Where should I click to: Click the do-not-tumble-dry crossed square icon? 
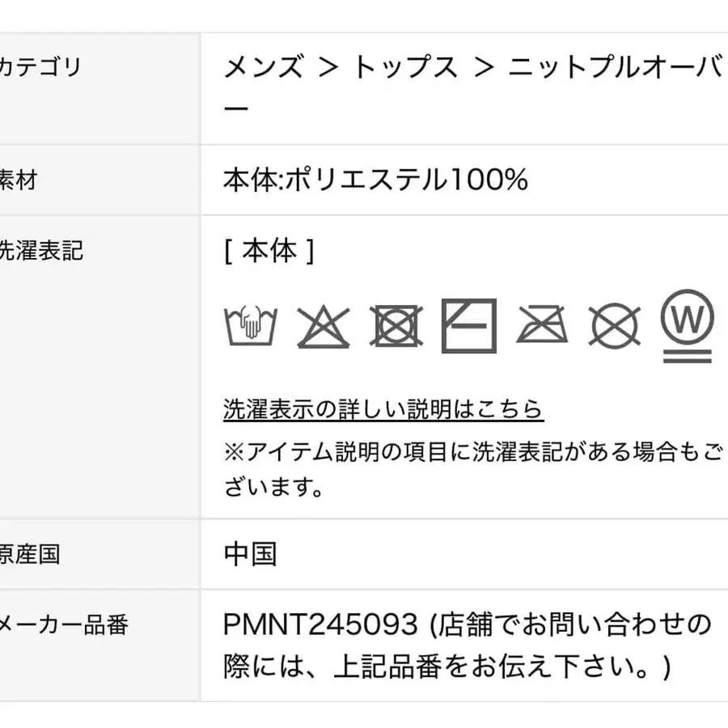[396, 327]
